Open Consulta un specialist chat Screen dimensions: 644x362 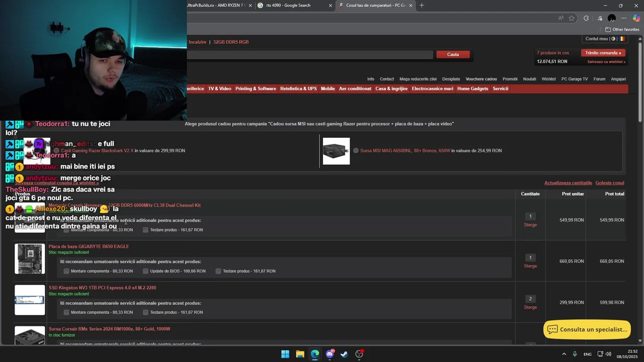click(587, 330)
